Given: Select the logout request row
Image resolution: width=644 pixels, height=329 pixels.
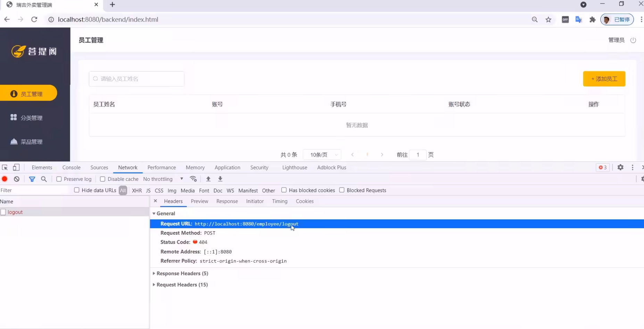Looking at the screenshot, I should coord(74,212).
